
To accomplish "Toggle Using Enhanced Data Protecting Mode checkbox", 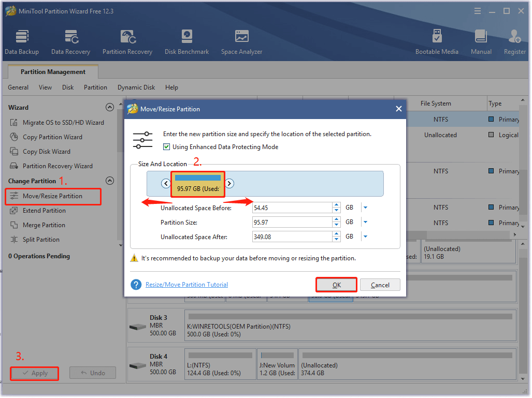I will [166, 147].
